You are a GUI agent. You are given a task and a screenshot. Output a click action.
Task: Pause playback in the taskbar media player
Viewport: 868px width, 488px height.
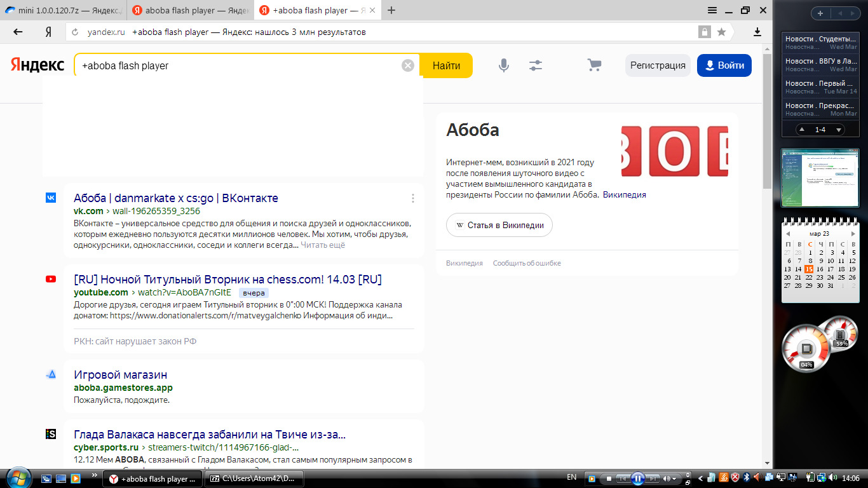tap(638, 478)
